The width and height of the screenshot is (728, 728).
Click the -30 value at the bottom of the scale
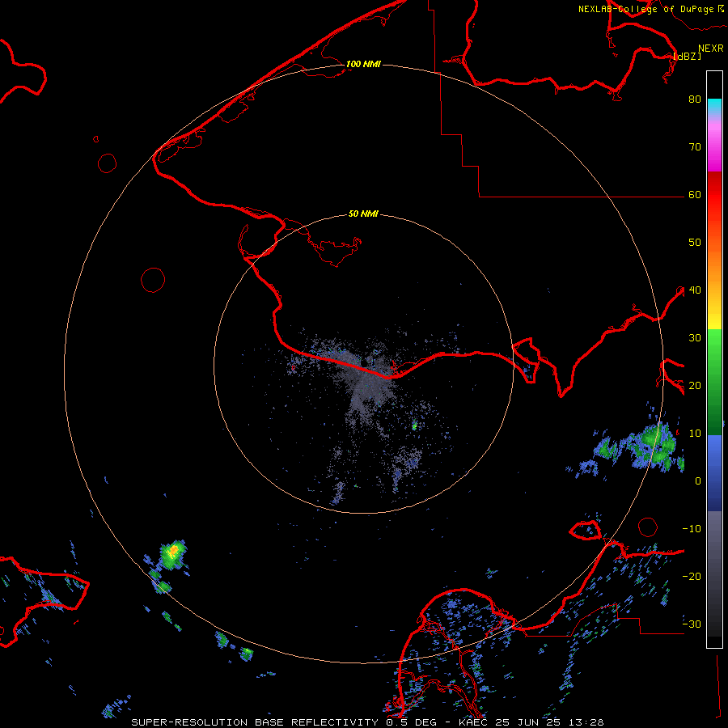click(692, 624)
